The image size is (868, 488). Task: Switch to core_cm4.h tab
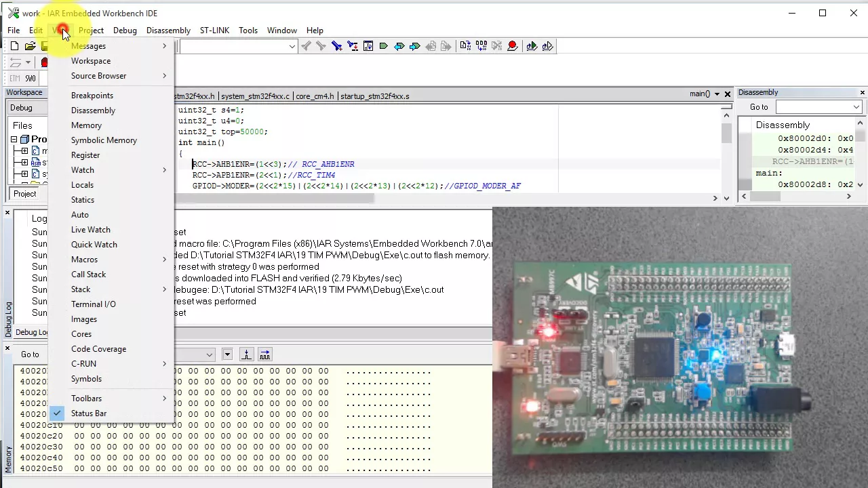click(x=315, y=96)
